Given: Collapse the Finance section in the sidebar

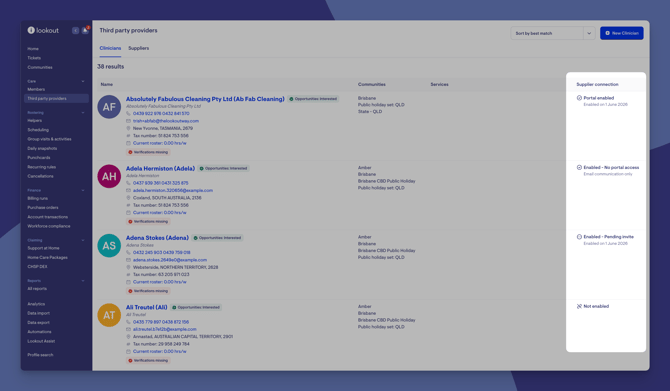Looking at the screenshot, I should 83,190.
